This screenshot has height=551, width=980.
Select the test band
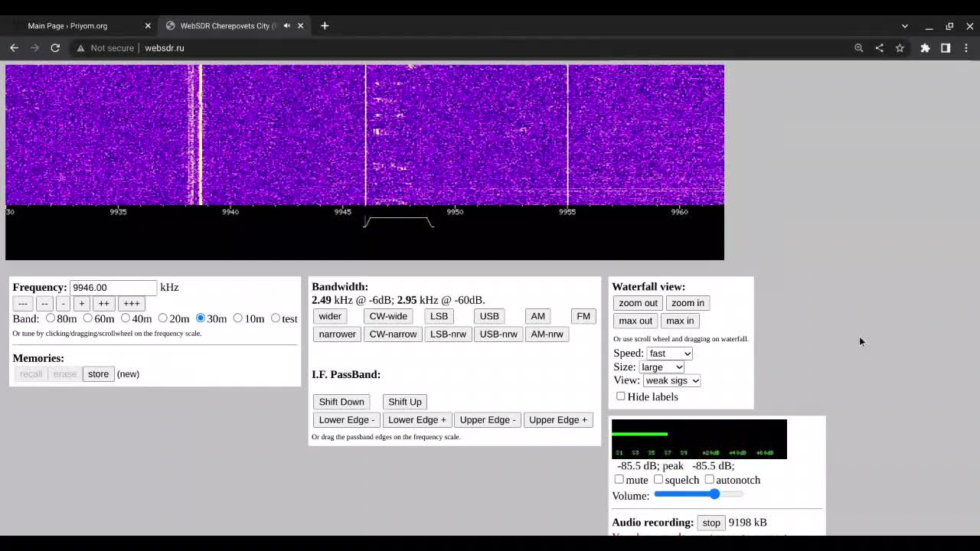276,318
